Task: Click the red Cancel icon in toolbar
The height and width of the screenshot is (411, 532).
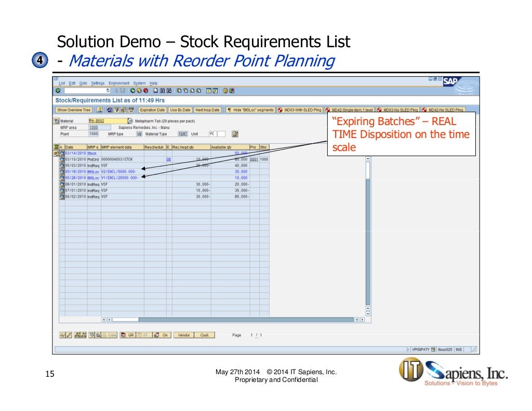Action: click(145, 90)
